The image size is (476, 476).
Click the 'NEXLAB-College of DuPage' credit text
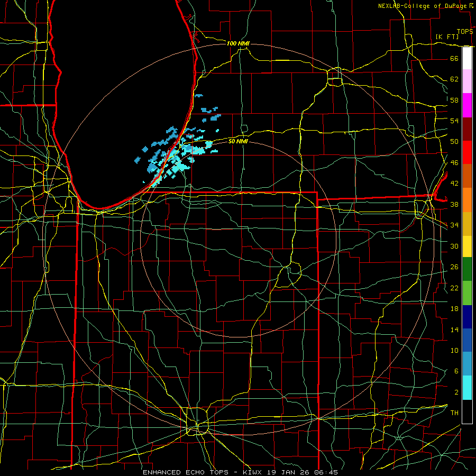pyautogui.click(x=422, y=6)
